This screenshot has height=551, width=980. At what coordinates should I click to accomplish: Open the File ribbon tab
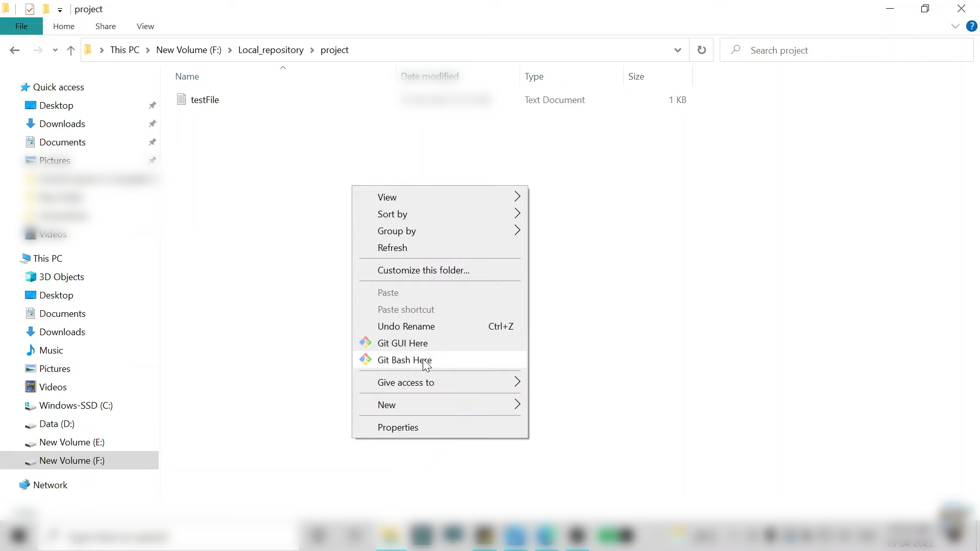point(21,26)
